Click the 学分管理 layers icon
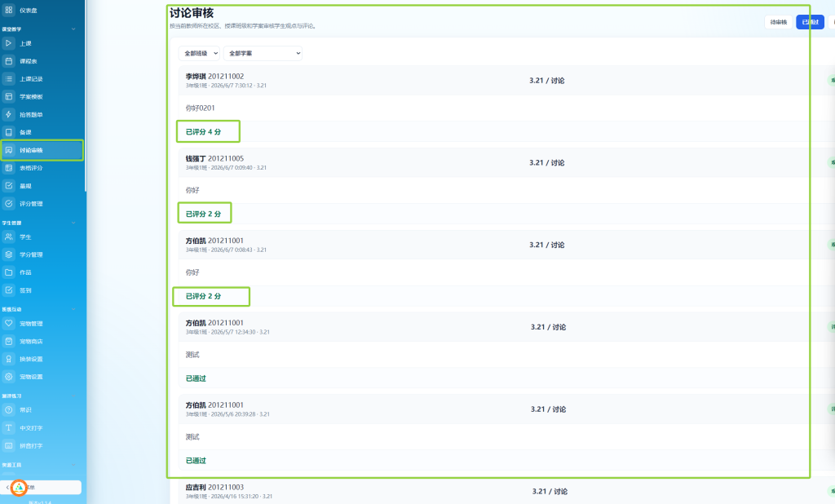The height and width of the screenshot is (504, 835). tap(8, 254)
